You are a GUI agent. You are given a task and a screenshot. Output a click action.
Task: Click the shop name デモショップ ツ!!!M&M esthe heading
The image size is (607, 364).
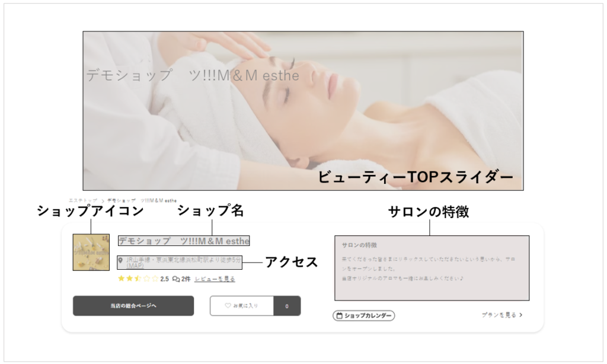tap(184, 241)
